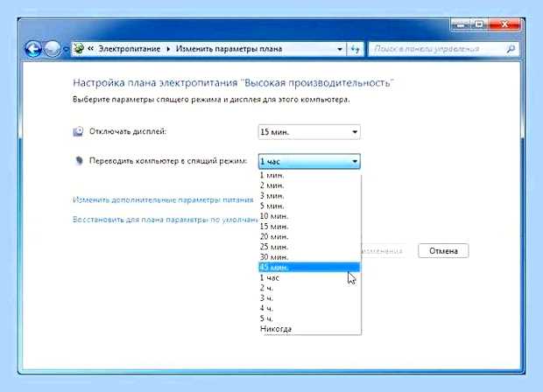The width and height of the screenshot is (543, 392).
Task: Click the refresh icon beside the address bar
Action: tap(355, 49)
